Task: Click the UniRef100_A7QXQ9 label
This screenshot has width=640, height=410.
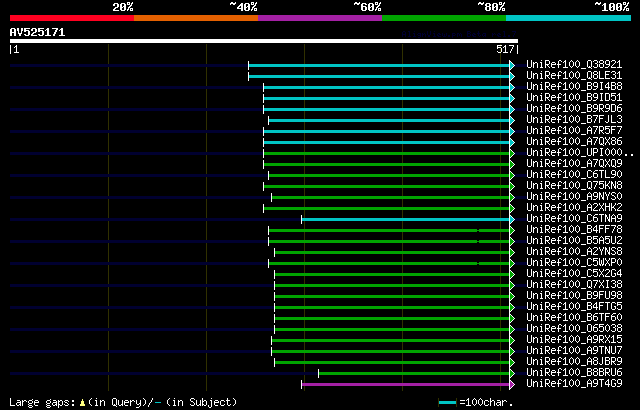Action: pyautogui.click(x=574, y=164)
